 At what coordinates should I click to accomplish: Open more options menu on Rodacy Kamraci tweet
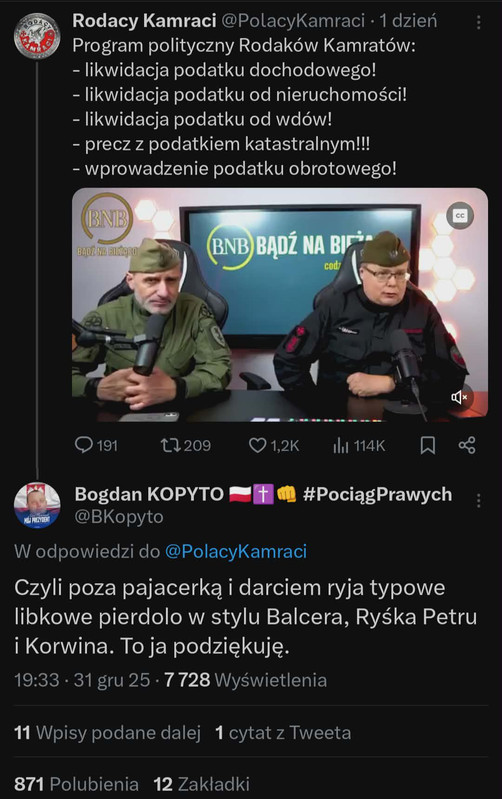(478, 22)
